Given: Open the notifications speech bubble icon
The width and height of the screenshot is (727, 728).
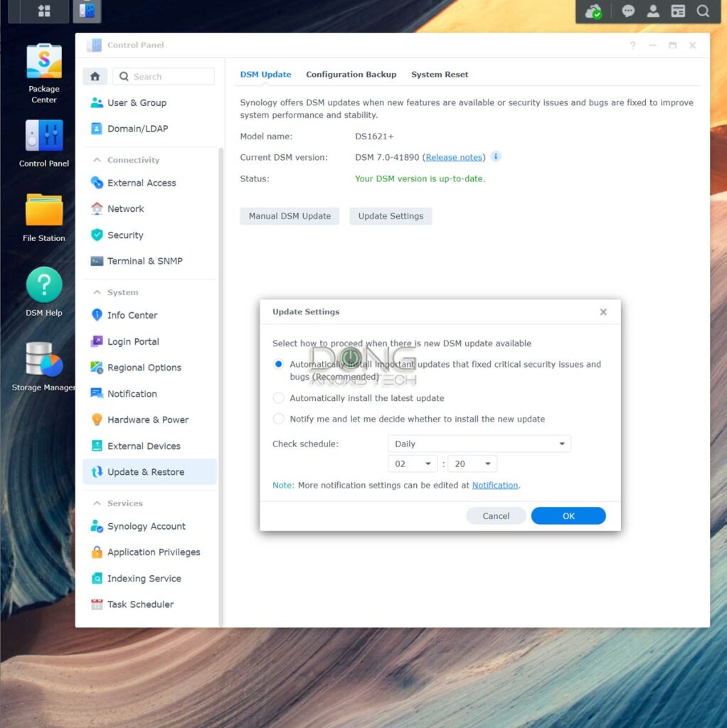Looking at the screenshot, I should pyautogui.click(x=628, y=11).
